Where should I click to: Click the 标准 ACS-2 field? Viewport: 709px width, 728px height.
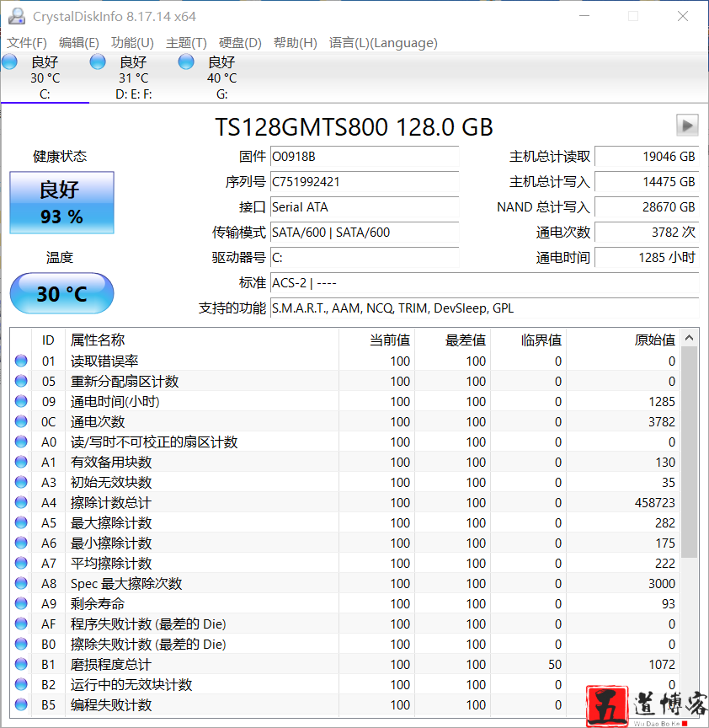pos(484,283)
